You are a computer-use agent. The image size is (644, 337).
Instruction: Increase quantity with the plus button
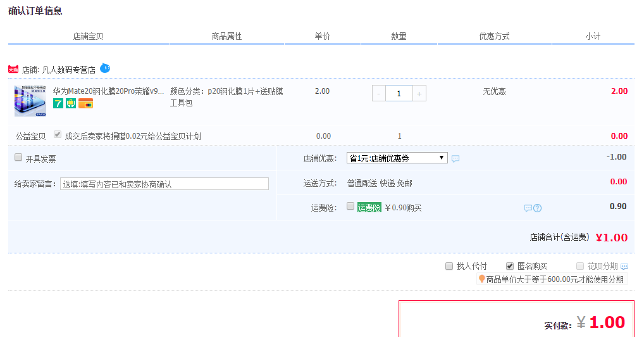click(x=419, y=93)
